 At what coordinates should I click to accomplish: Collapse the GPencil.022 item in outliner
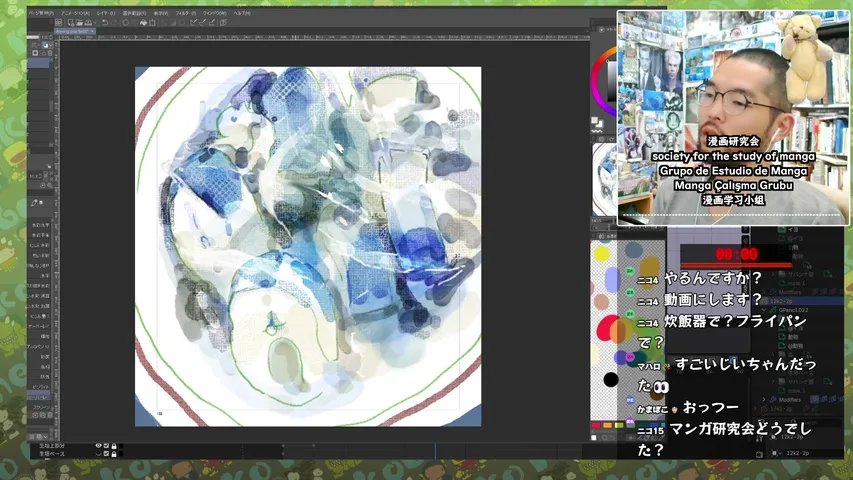point(765,310)
